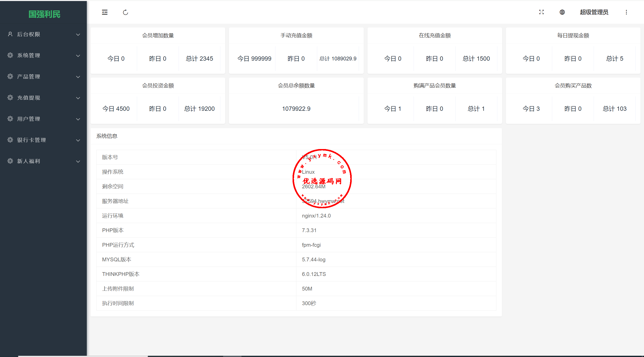Click the gear icon beside 系统管理
This screenshot has width=644, height=357.
(10, 55)
